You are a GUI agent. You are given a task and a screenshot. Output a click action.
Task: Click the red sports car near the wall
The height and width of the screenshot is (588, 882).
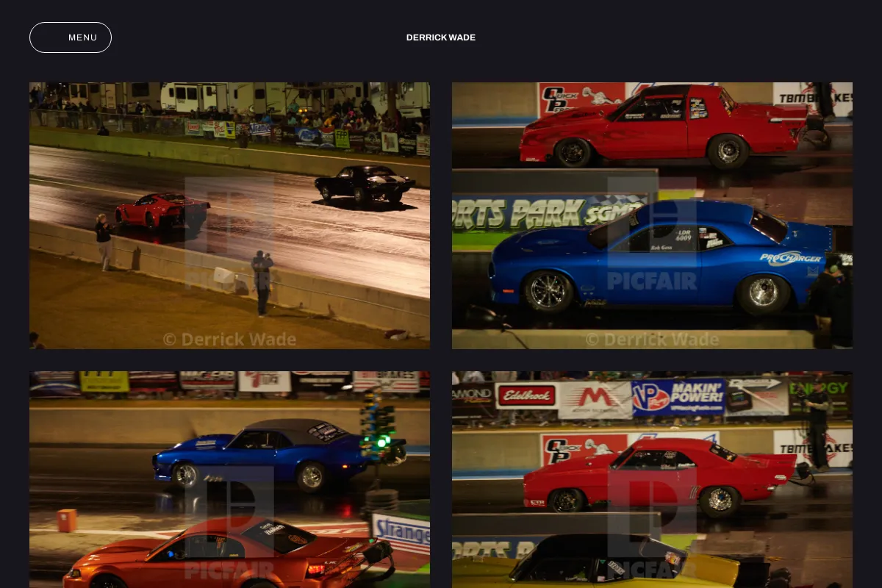tap(162, 210)
